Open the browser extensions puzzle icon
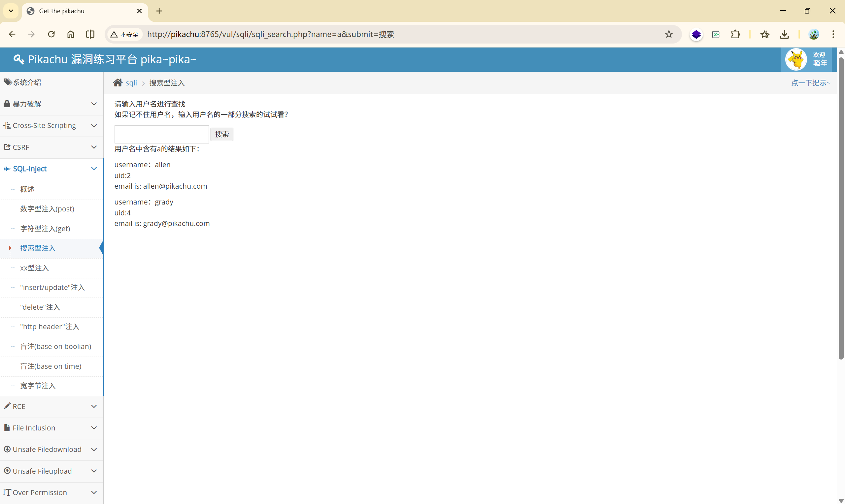 coord(735,34)
